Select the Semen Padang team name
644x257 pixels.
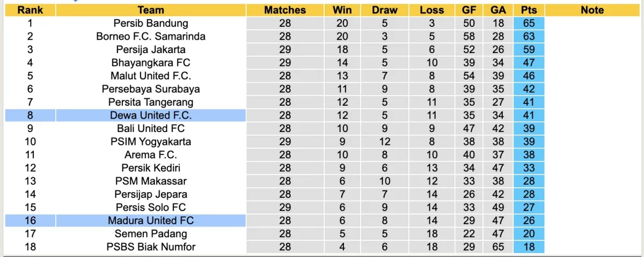coord(151,233)
